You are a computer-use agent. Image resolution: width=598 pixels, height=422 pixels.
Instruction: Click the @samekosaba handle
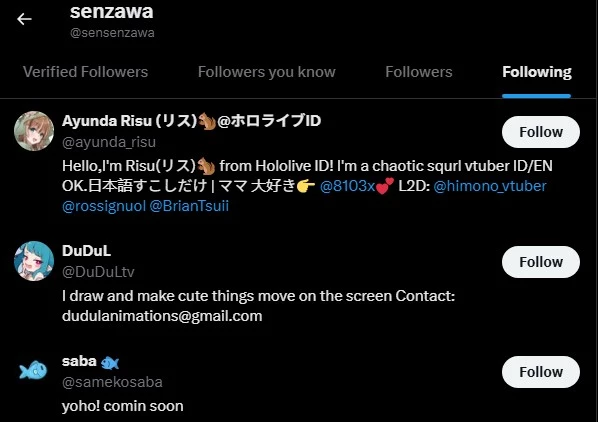click(112, 382)
